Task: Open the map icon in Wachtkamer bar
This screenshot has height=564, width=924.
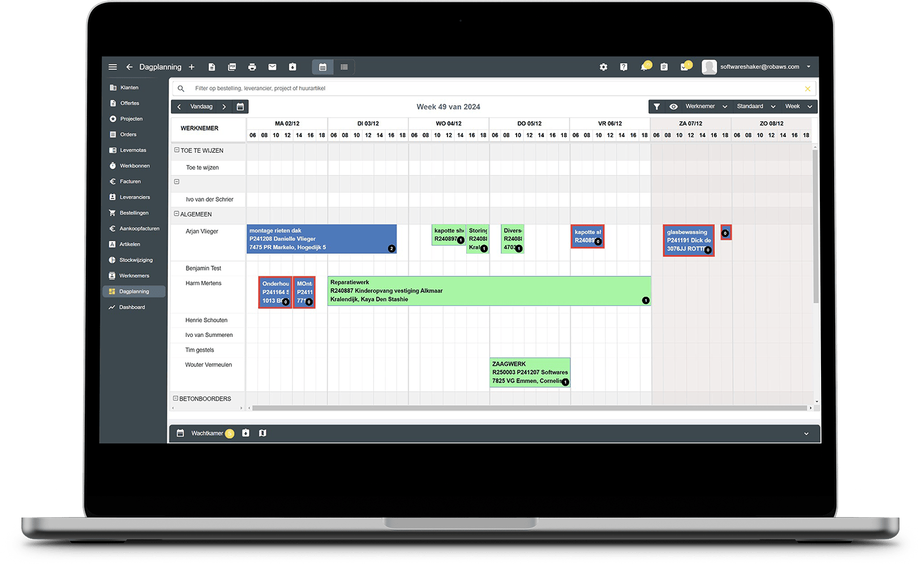Action: 263,433
